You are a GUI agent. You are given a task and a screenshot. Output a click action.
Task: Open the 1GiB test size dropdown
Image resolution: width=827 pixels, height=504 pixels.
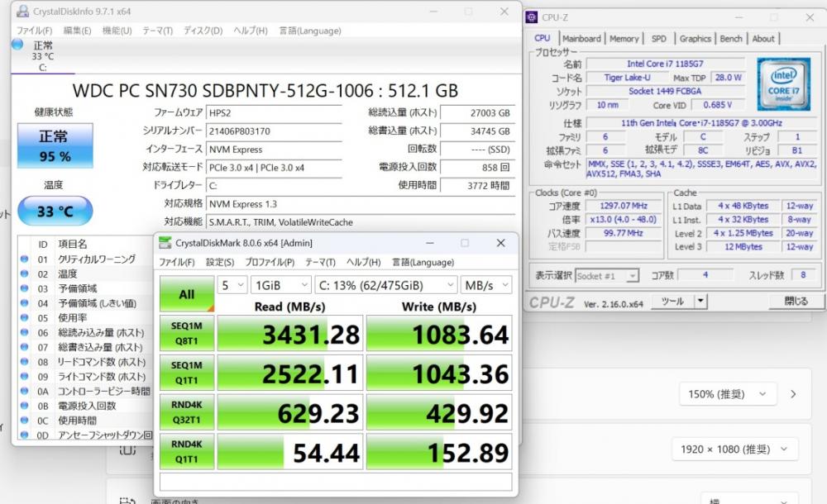click(x=280, y=285)
